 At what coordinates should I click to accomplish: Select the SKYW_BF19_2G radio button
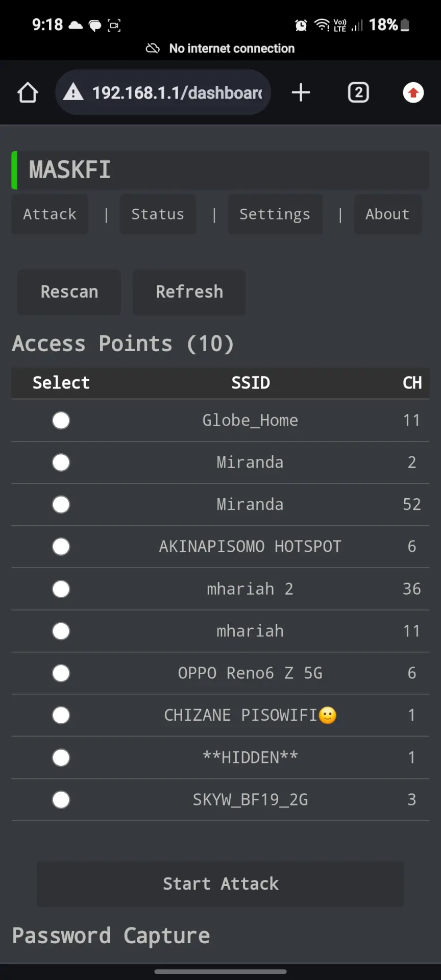61,800
